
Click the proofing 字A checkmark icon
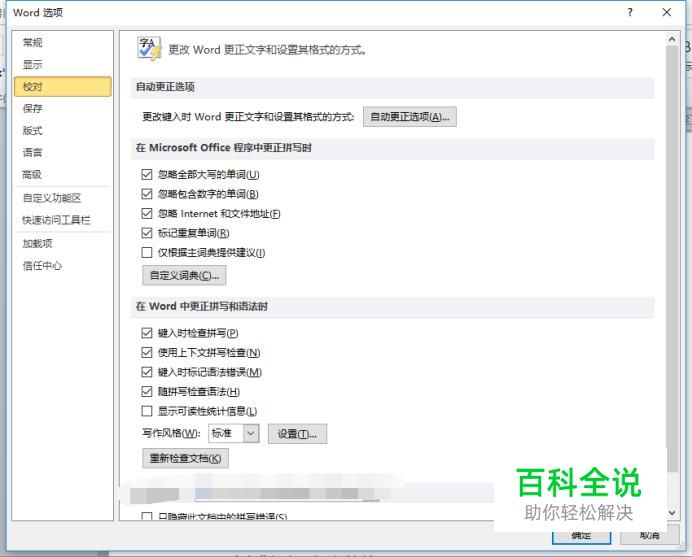pos(149,49)
